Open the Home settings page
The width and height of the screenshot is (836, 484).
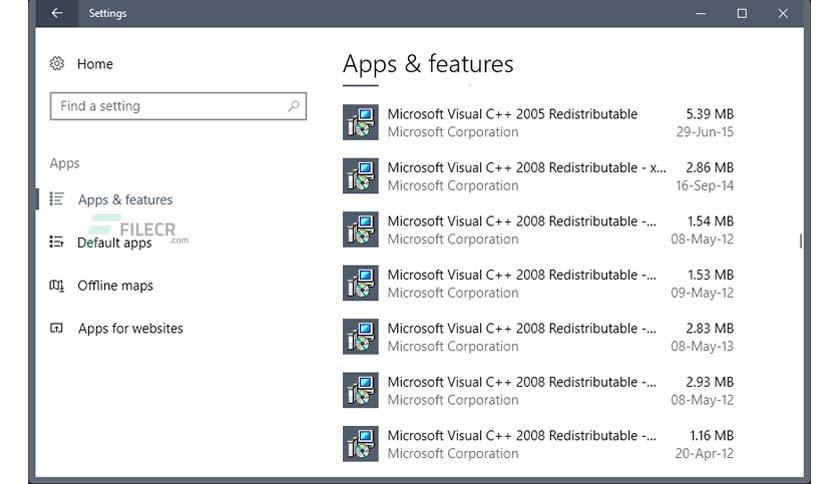click(x=95, y=64)
